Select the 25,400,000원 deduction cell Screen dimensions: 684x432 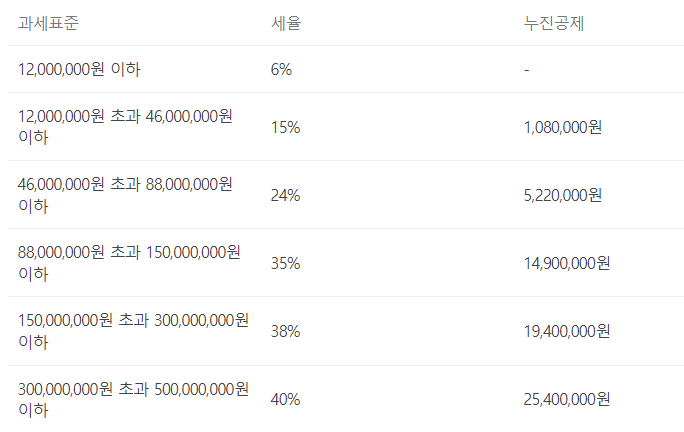click(566, 399)
